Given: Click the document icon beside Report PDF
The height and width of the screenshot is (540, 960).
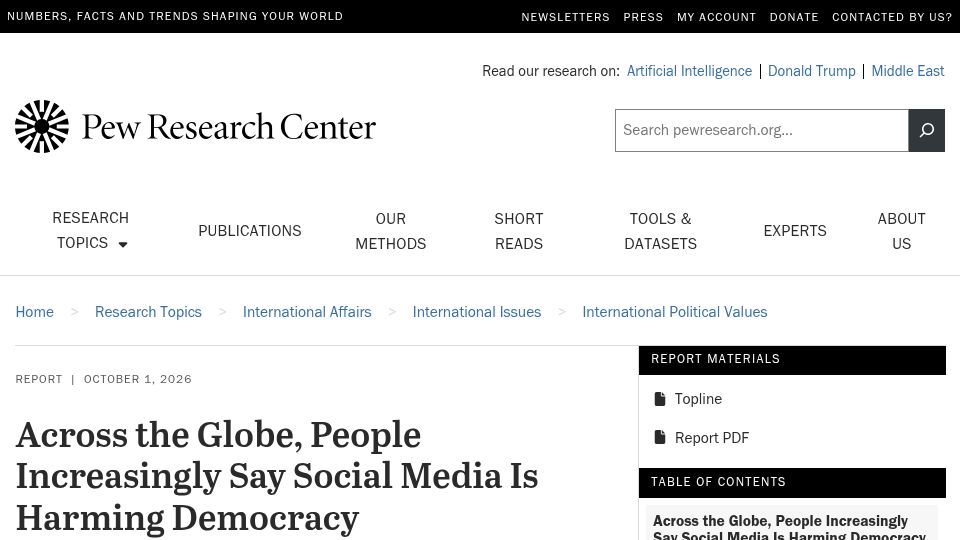Looking at the screenshot, I should [x=659, y=437].
